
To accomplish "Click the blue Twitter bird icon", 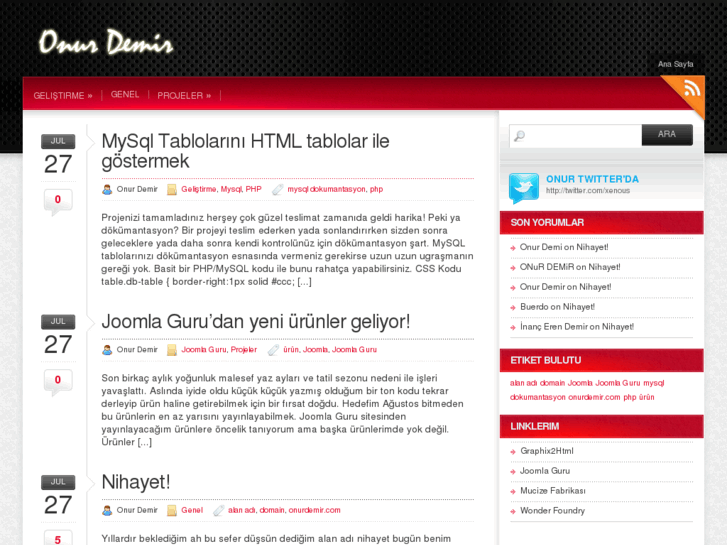I will 524,188.
